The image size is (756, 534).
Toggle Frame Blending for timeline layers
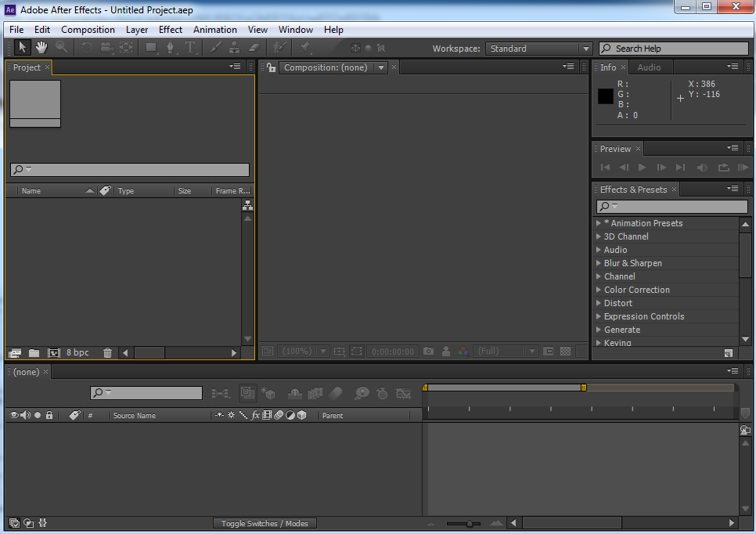tap(315, 394)
